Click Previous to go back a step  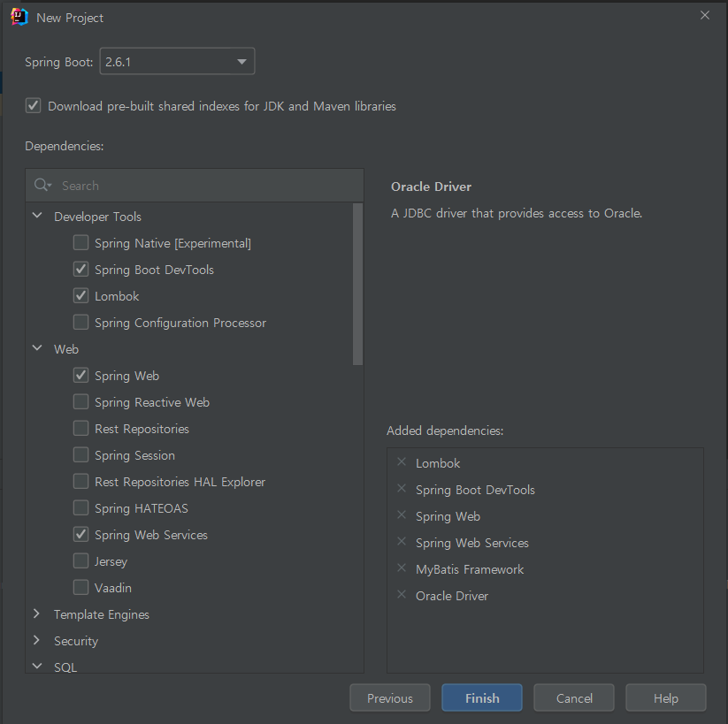tap(390, 697)
